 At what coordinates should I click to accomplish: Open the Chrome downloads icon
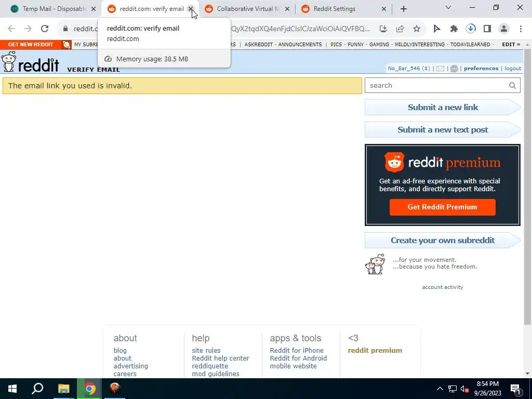coord(471,29)
